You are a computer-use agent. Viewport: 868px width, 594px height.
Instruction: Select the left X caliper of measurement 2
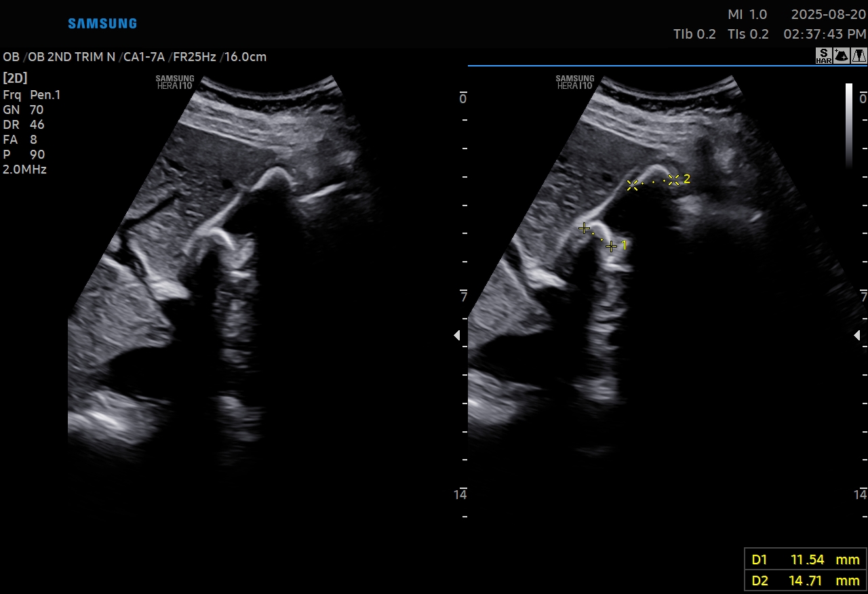coord(632,185)
